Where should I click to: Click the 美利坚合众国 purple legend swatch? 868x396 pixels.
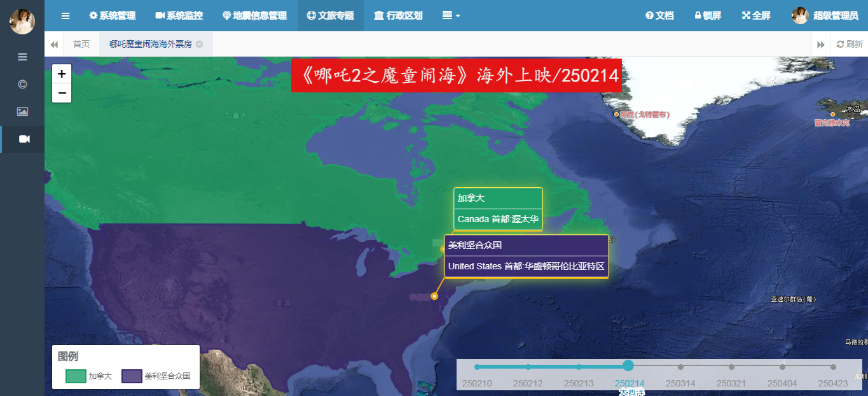pyautogui.click(x=132, y=376)
